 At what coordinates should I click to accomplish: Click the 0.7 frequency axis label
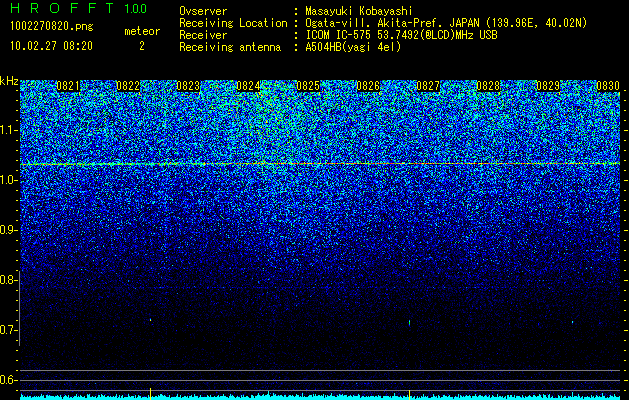click(7, 330)
